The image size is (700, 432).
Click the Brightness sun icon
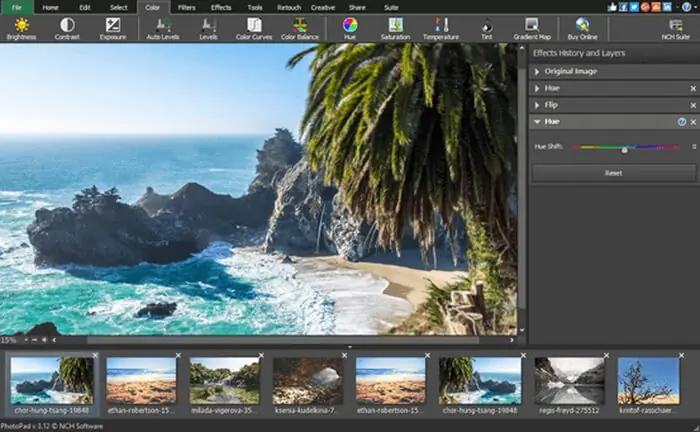(x=21, y=24)
